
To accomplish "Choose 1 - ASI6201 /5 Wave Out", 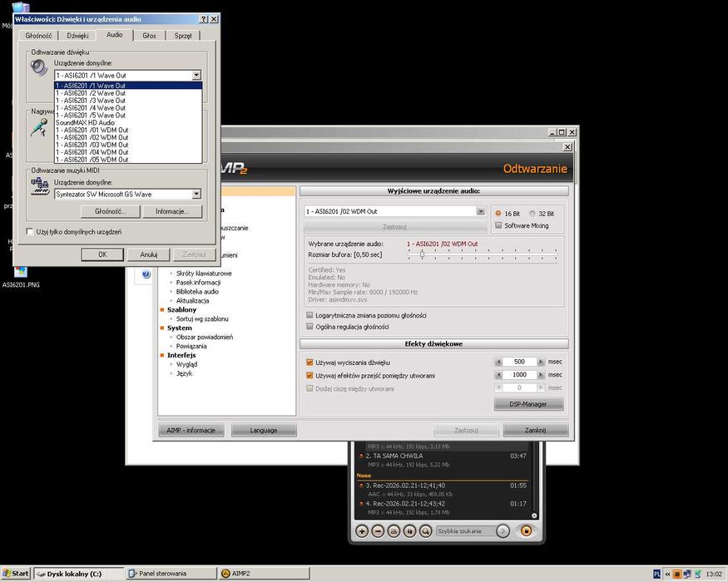I will tap(128, 115).
